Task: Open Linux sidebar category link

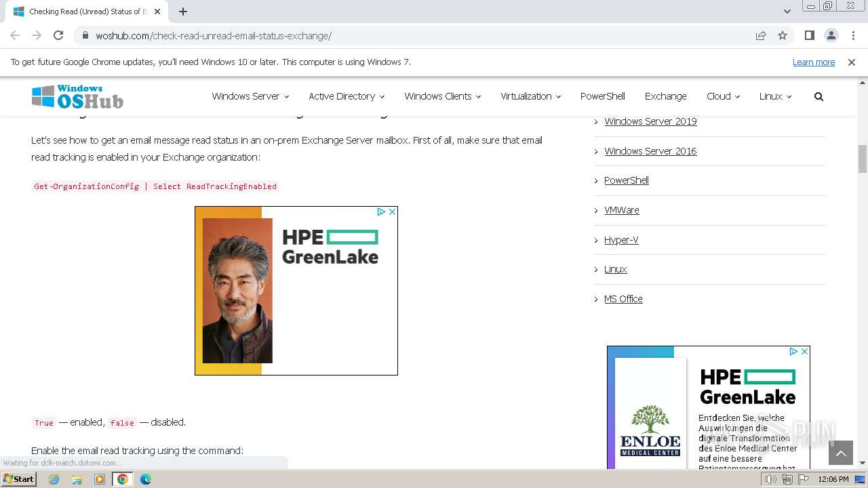Action: click(x=616, y=269)
